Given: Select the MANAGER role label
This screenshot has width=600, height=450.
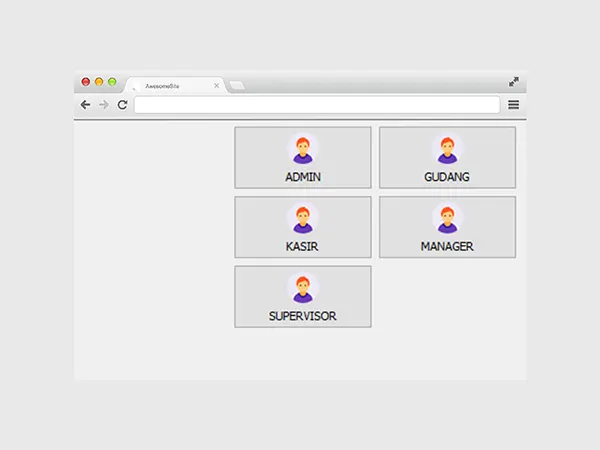Looking at the screenshot, I should (447, 246).
